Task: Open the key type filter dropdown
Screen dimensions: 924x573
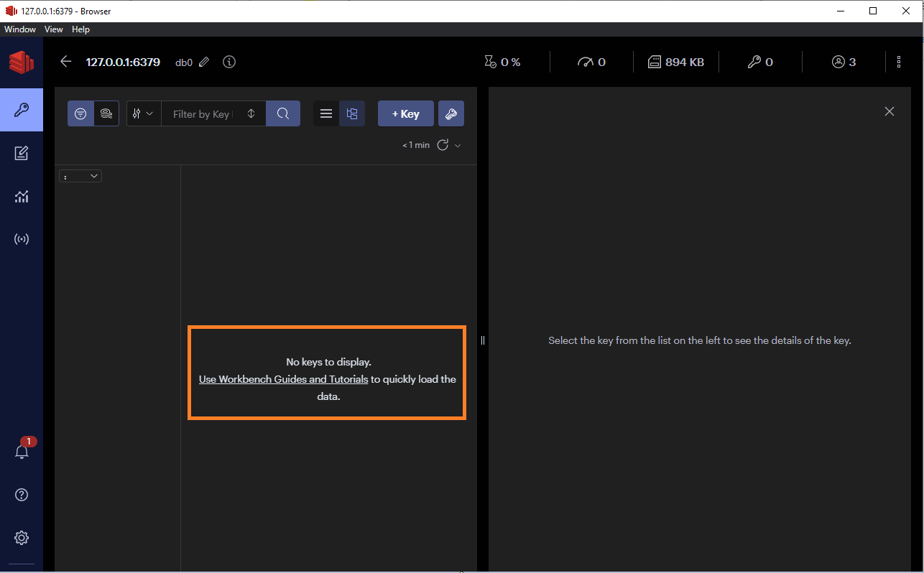Action: pyautogui.click(x=144, y=113)
